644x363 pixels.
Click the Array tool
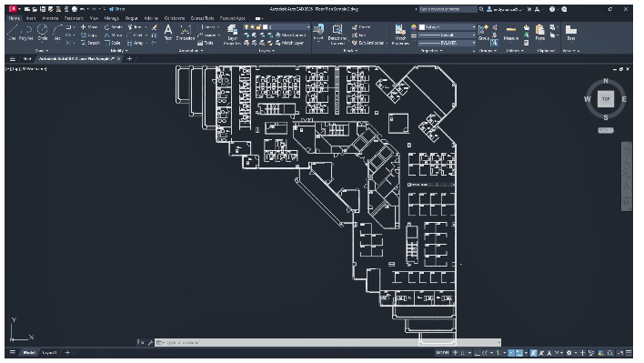pos(136,43)
